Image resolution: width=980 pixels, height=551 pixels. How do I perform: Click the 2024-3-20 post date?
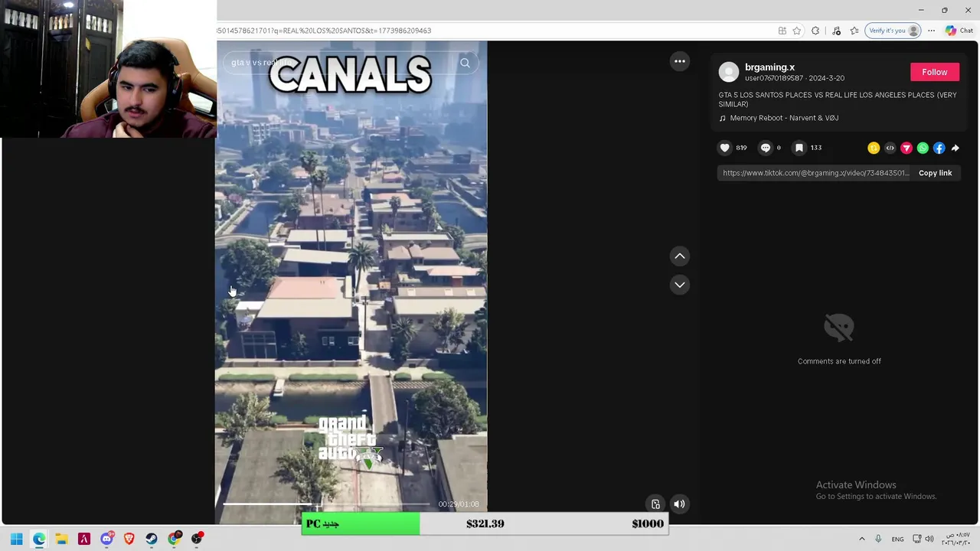[x=826, y=78]
